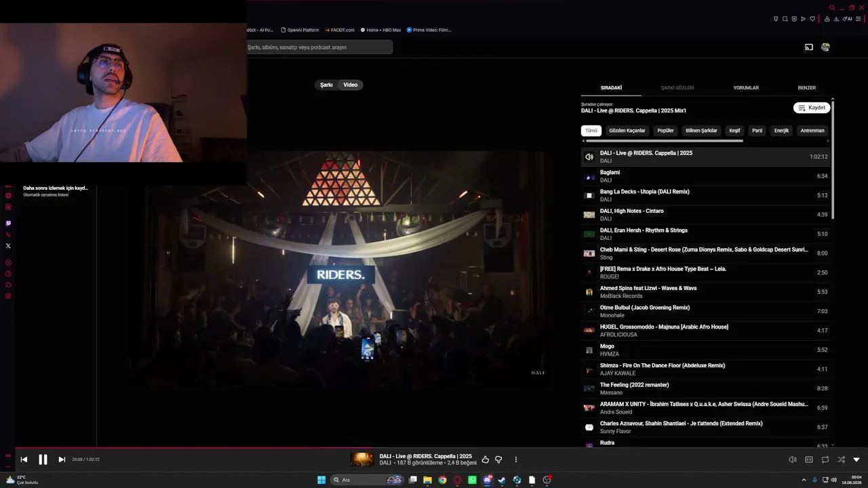Click the album art thumbnail in player bar
The width and height of the screenshot is (868, 488).
[362, 460]
